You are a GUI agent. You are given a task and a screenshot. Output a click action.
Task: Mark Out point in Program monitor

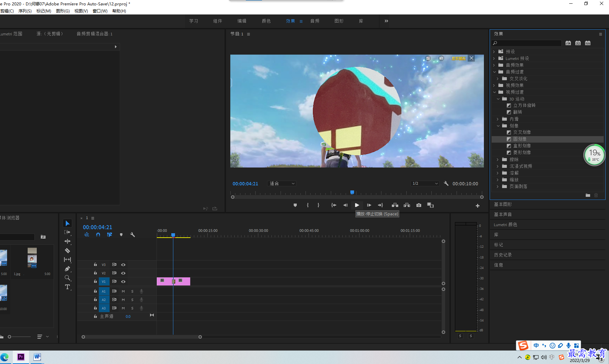[x=318, y=205]
